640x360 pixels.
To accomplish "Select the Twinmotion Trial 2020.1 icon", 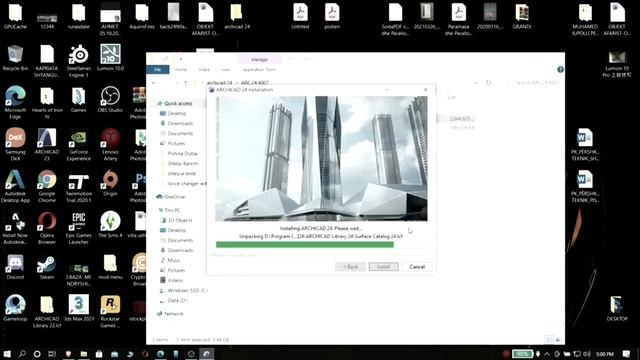I will (x=78, y=186).
